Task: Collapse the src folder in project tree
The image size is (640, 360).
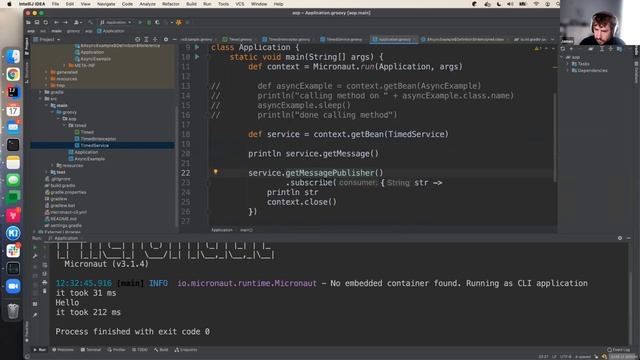Action: 40,99
